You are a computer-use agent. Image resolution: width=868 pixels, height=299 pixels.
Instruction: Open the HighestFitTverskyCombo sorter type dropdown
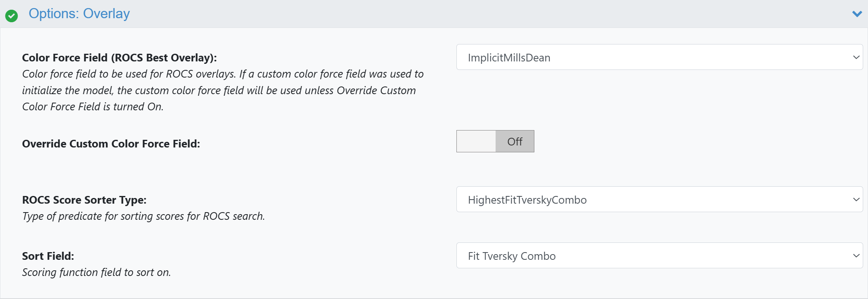click(659, 200)
